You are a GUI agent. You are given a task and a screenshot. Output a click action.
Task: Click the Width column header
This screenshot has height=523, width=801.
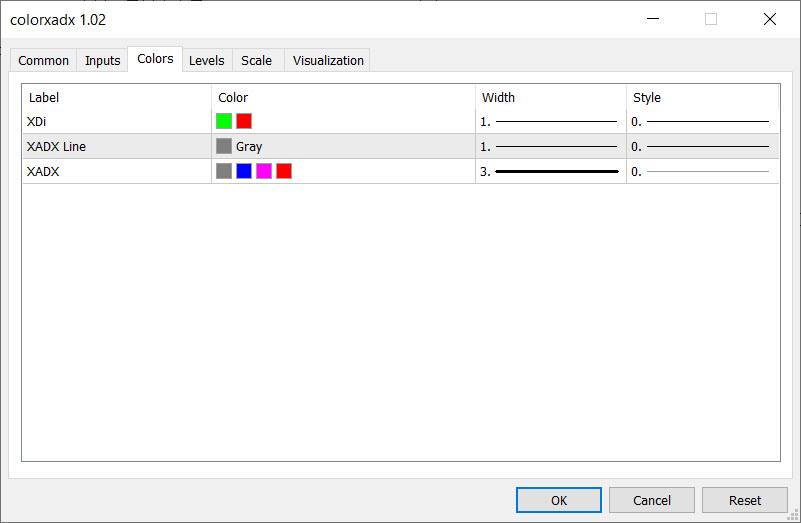(x=551, y=97)
